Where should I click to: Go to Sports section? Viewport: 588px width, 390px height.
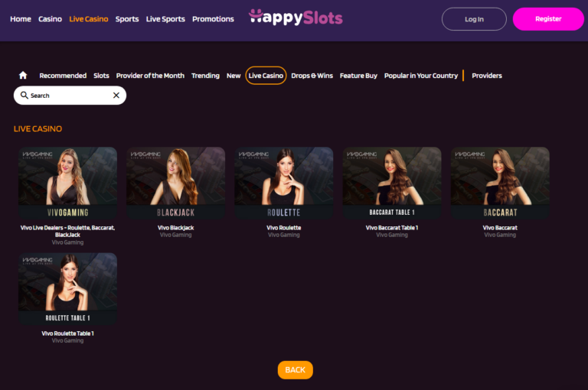click(127, 18)
